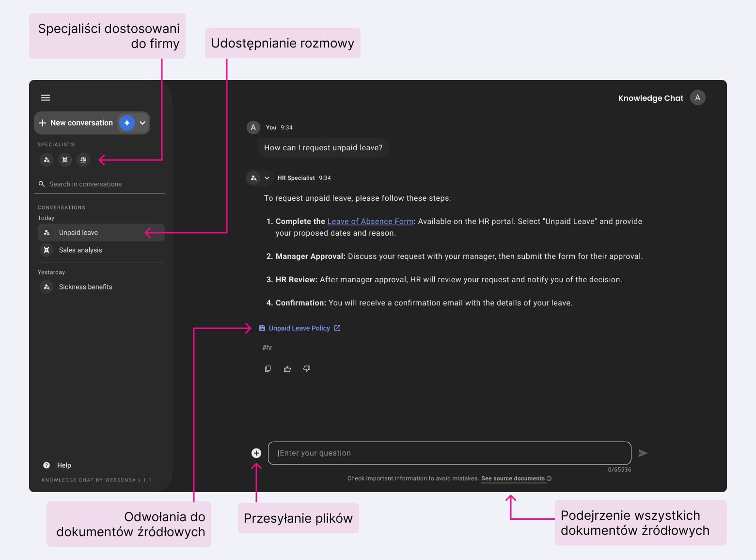The image size is (756, 560).
Task: Open the Unpaid Leave Policy source document
Action: pyautogui.click(x=299, y=328)
